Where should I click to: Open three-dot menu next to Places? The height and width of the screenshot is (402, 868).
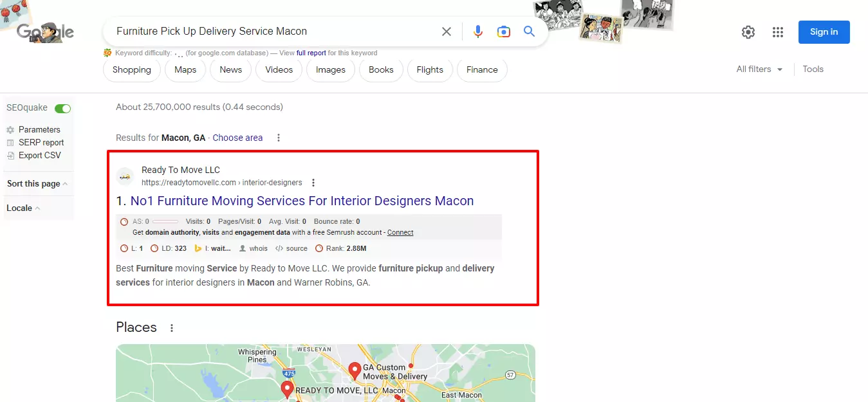click(172, 328)
